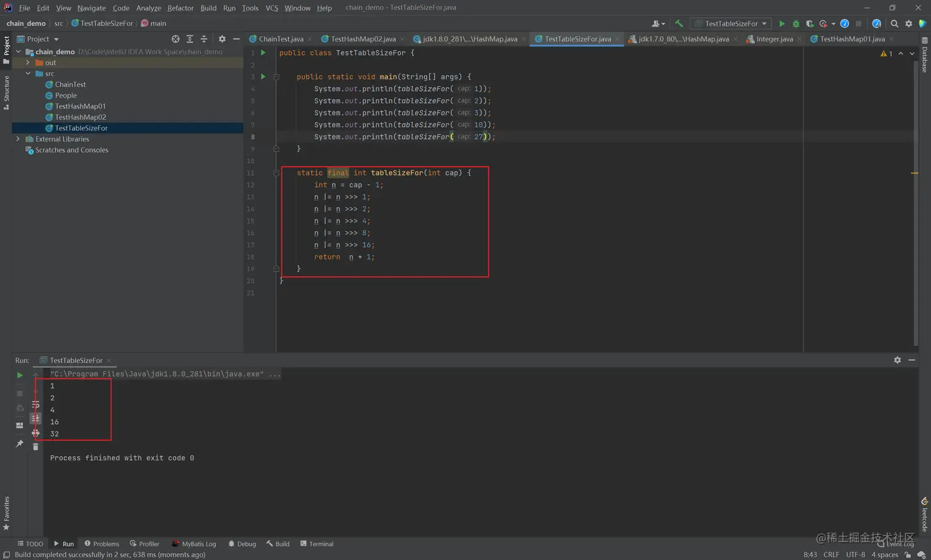This screenshot has width=931, height=560.
Task: Expand the out folder
Action: click(x=28, y=63)
